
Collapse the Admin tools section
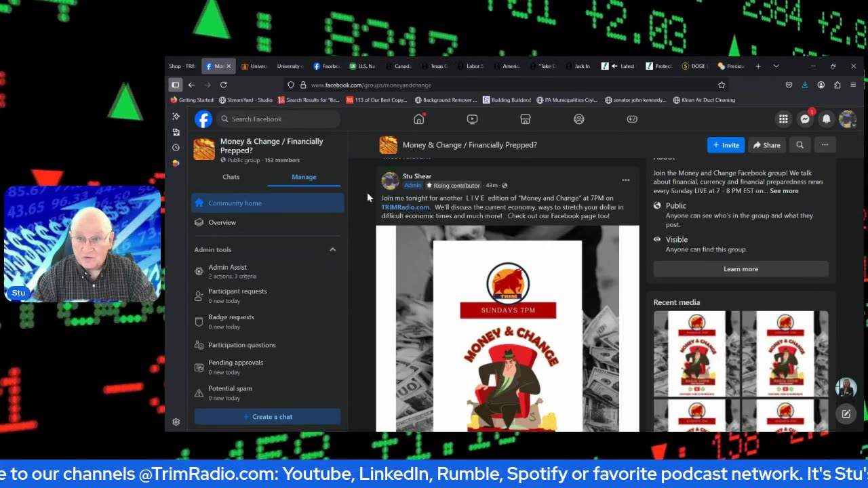(x=332, y=250)
